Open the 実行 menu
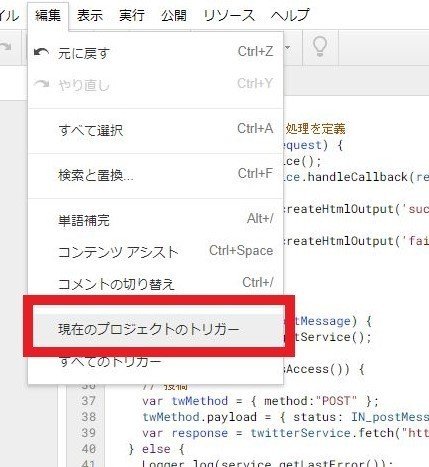Image resolution: width=429 pixels, height=467 pixels. (x=132, y=15)
